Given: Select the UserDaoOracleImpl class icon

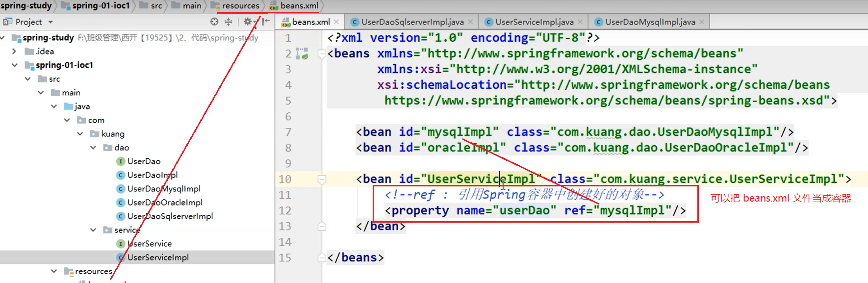Looking at the screenshot, I should point(121,202).
